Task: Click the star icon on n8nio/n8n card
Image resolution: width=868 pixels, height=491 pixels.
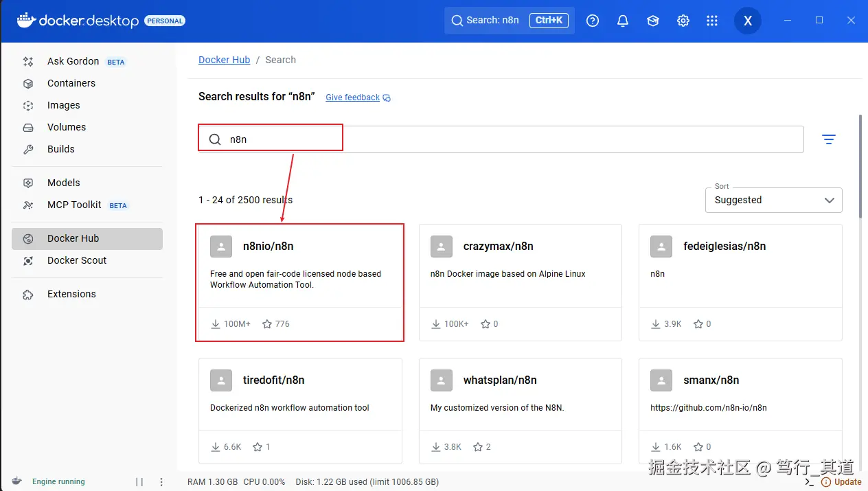Action: click(267, 324)
